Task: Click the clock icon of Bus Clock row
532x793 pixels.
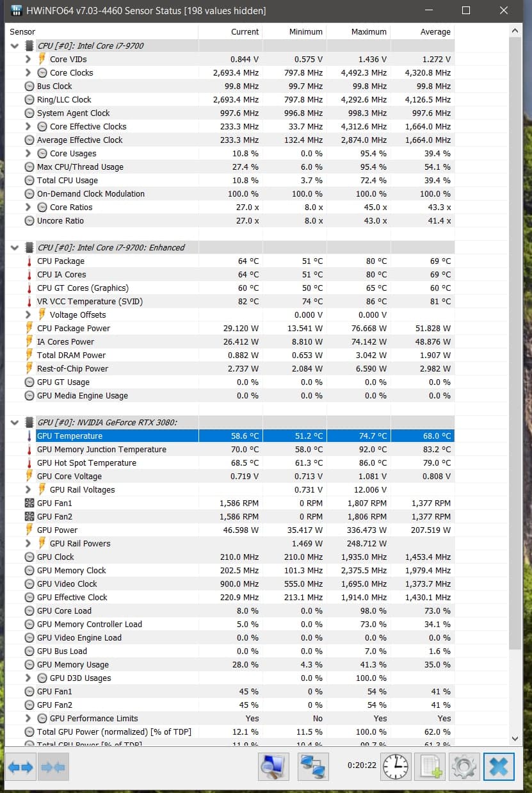Action: (x=29, y=86)
